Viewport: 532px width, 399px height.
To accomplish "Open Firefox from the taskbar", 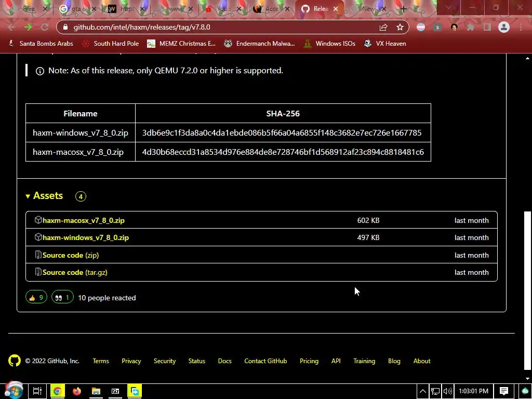I will pyautogui.click(x=77, y=391).
